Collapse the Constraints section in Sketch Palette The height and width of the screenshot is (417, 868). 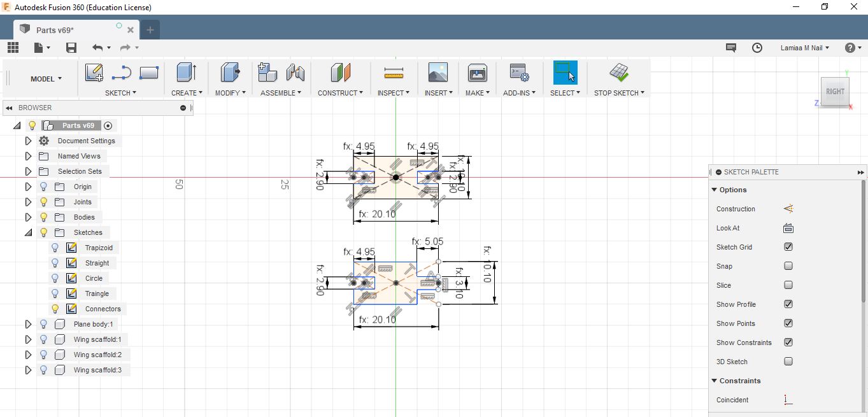click(714, 381)
